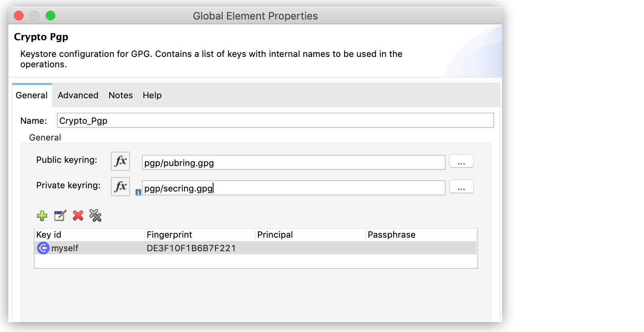
Task: Click the C badge beside myself key
Action: [43, 248]
